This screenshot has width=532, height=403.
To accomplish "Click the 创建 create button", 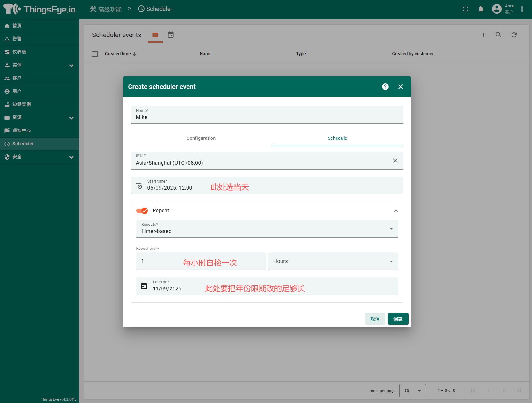I will (398, 319).
